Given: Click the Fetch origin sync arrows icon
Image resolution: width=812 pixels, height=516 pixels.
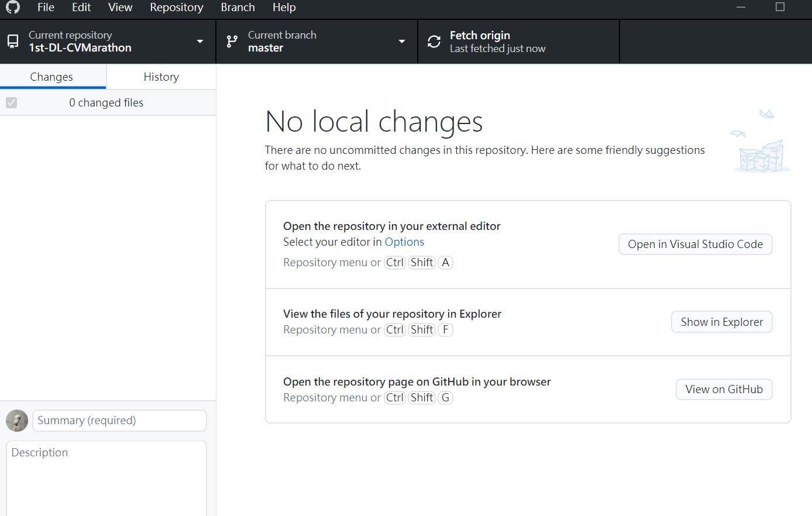Looking at the screenshot, I should click(x=434, y=42).
